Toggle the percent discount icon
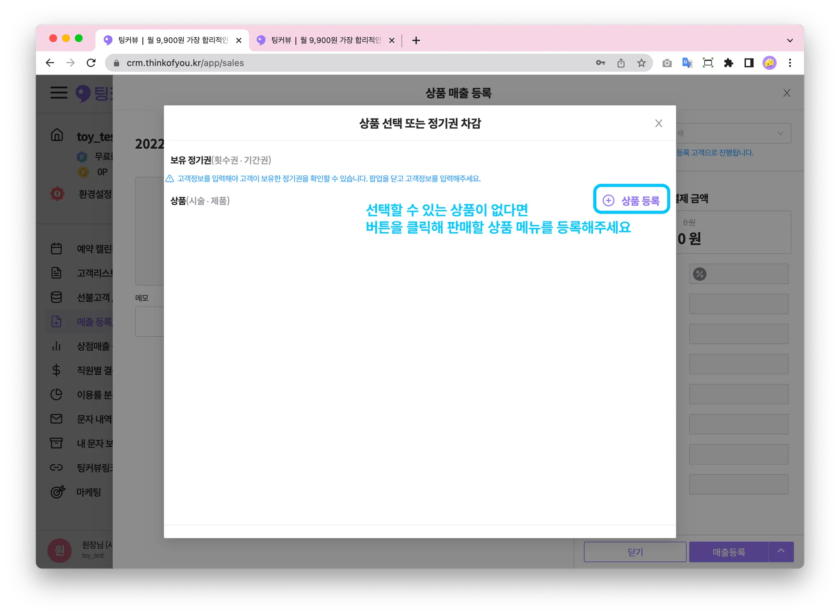 click(700, 274)
